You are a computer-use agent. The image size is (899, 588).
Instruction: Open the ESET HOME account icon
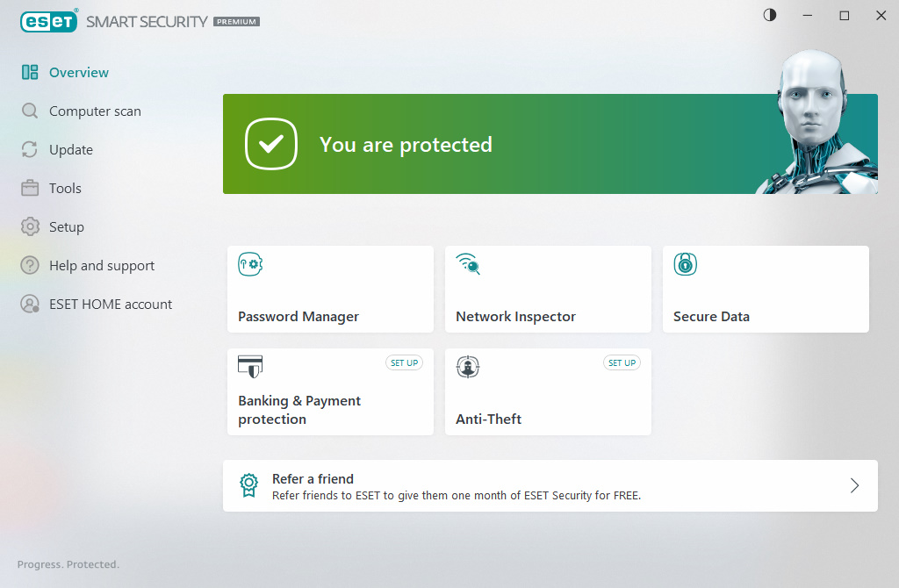click(x=30, y=304)
